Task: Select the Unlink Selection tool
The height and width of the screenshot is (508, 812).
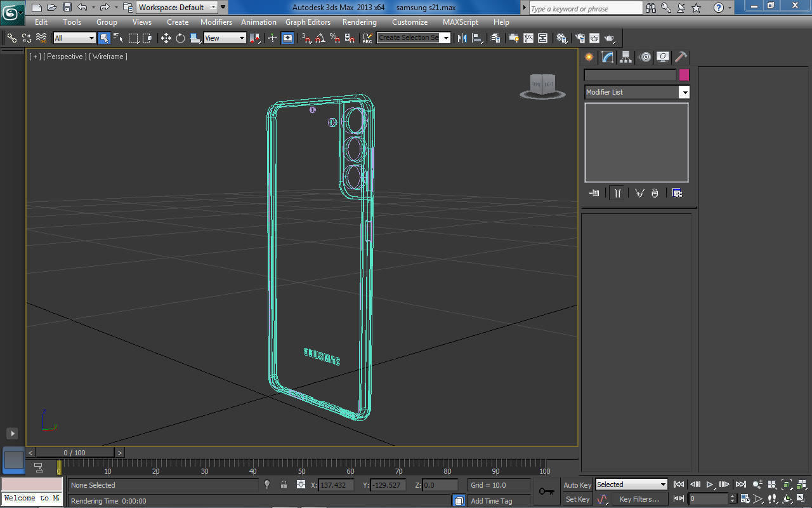Action: (x=27, y=38)
